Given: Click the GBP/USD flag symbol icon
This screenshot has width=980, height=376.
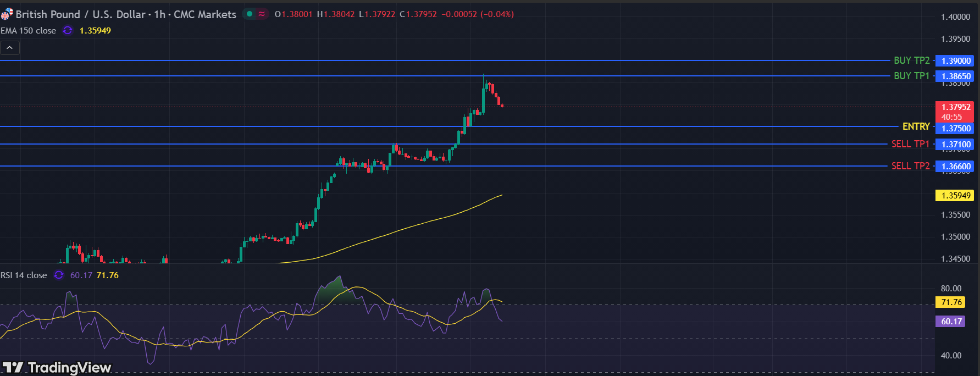Looking at the screenshot, I should pos(7,14).
